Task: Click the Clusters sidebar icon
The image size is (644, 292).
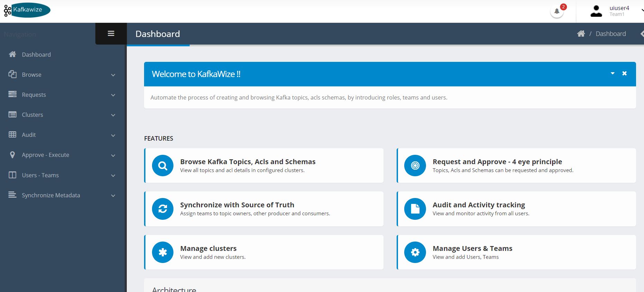Action: (12, 114)
